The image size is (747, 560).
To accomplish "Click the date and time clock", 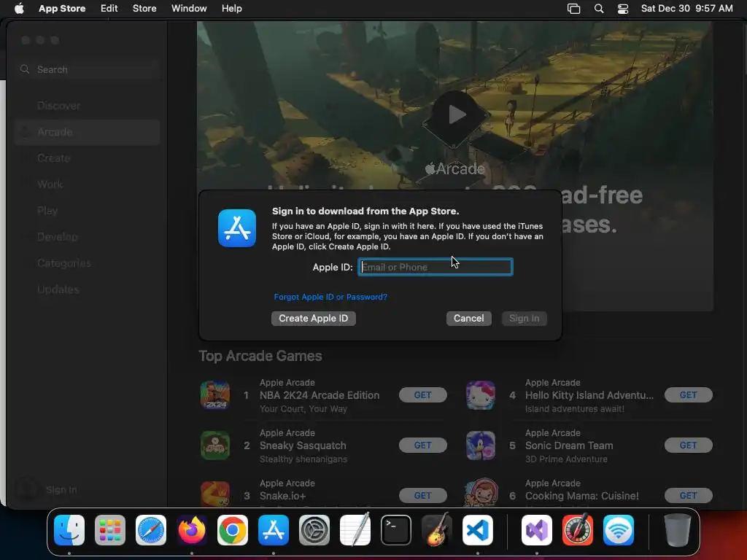I will pyautogui.click(x=686, y=9).
